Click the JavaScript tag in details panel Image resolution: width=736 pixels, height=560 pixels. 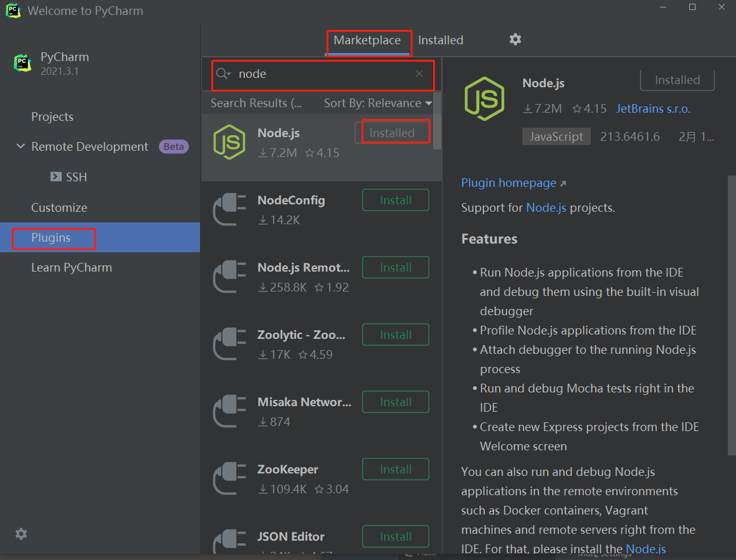[x=557, y=136]
